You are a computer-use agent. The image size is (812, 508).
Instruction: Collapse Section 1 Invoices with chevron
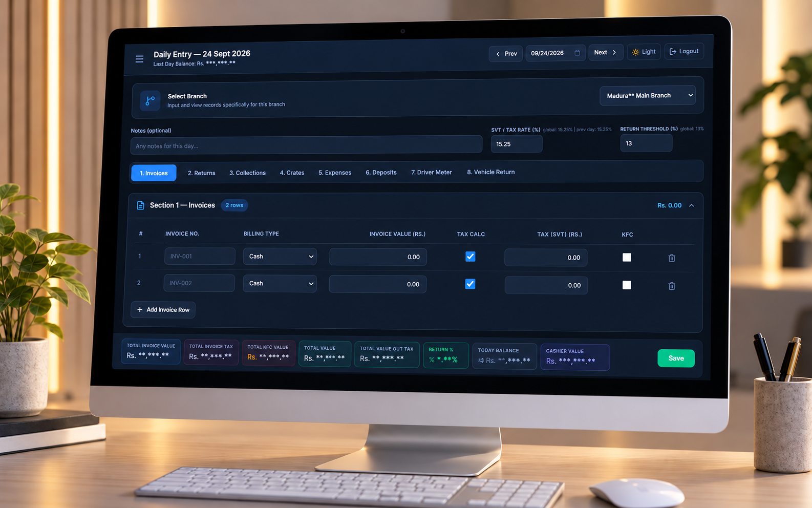tap(692, 205)
